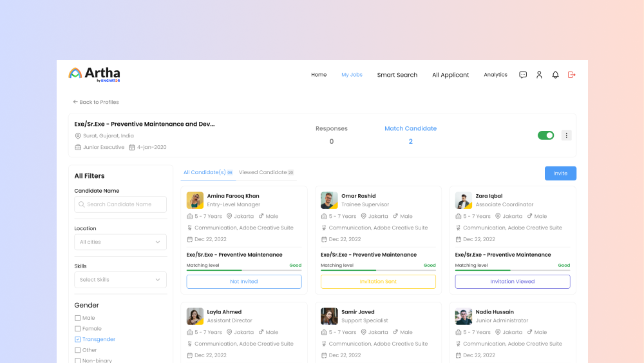Click Zara Iqbal's matching level bar
644x363 pixels.
point(513,270)
